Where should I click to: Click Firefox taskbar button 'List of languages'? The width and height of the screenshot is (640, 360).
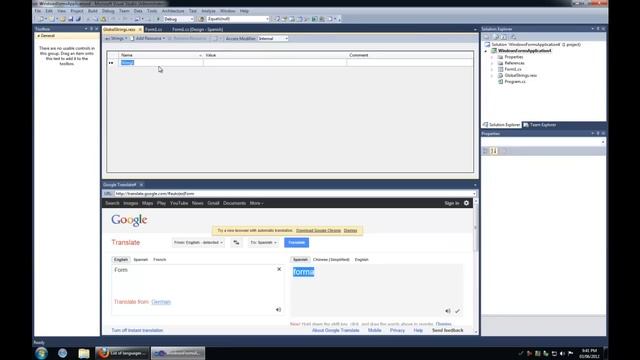[x=122, y=353]
